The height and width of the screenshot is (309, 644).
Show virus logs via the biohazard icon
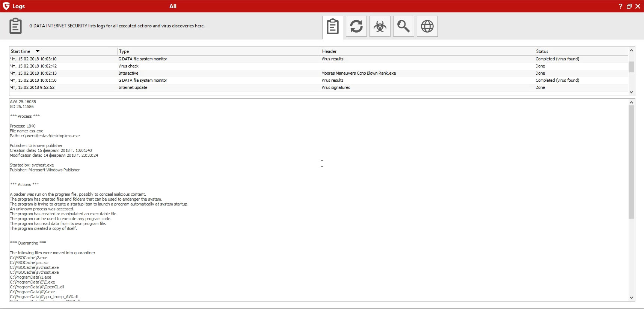point(380,26)
